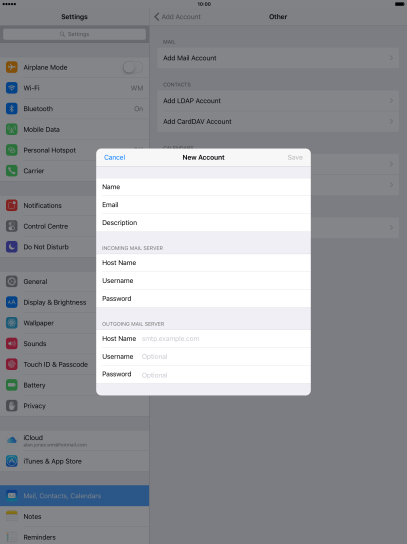Image resolution: width=407 pixels, height=544 pixels.
Task: Toggle the Airplane Mode switch
Action: tap(133, 67)
